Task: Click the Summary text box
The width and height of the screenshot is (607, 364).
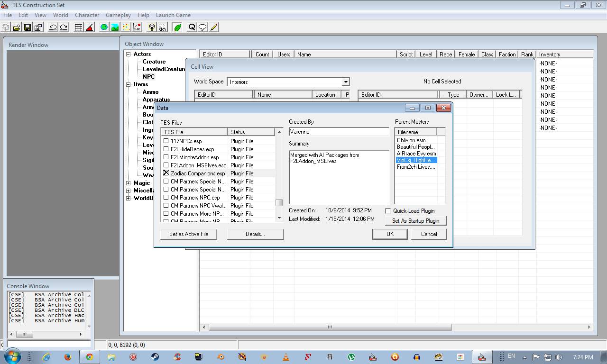Action: (x=339, y=177)
